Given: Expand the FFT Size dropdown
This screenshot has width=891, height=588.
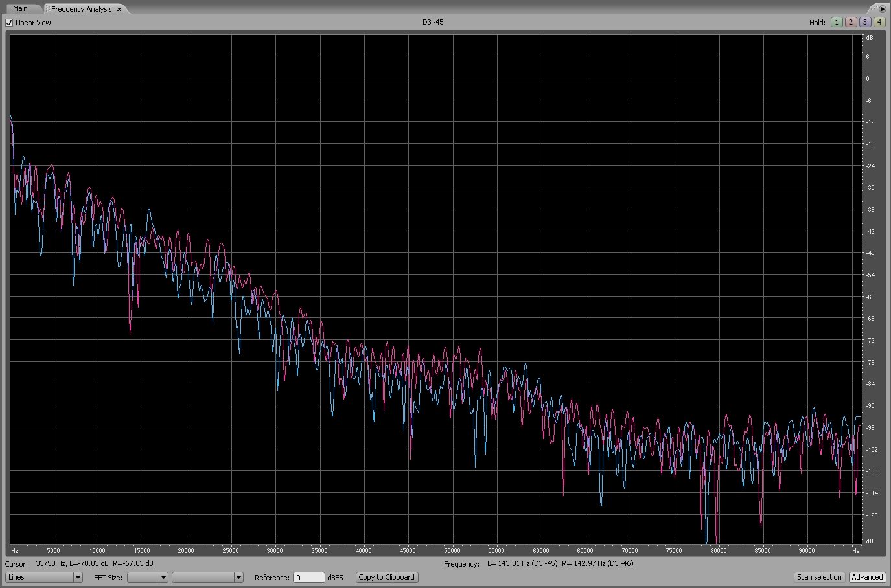Looking at the screenshot, I should pyautogui.click(x=147, y=577).
